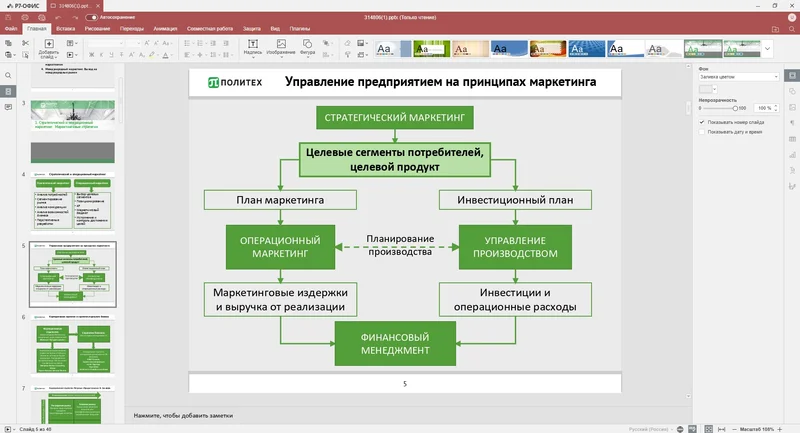Click the search icon in header
Screen dimensions: 800x433
792,29
